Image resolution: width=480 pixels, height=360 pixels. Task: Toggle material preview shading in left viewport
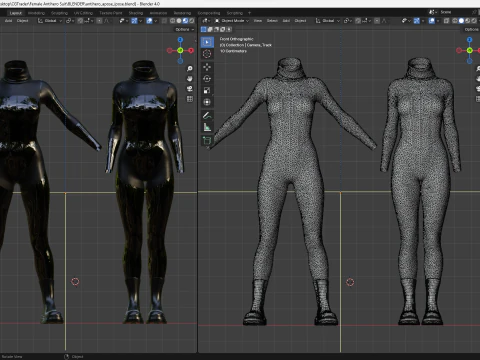tap(185, 21)
